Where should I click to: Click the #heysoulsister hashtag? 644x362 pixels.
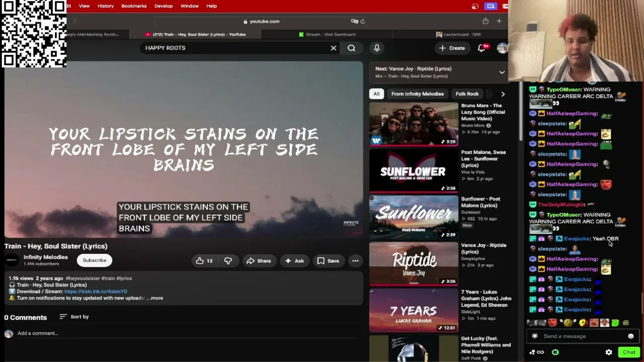point(83,279)
